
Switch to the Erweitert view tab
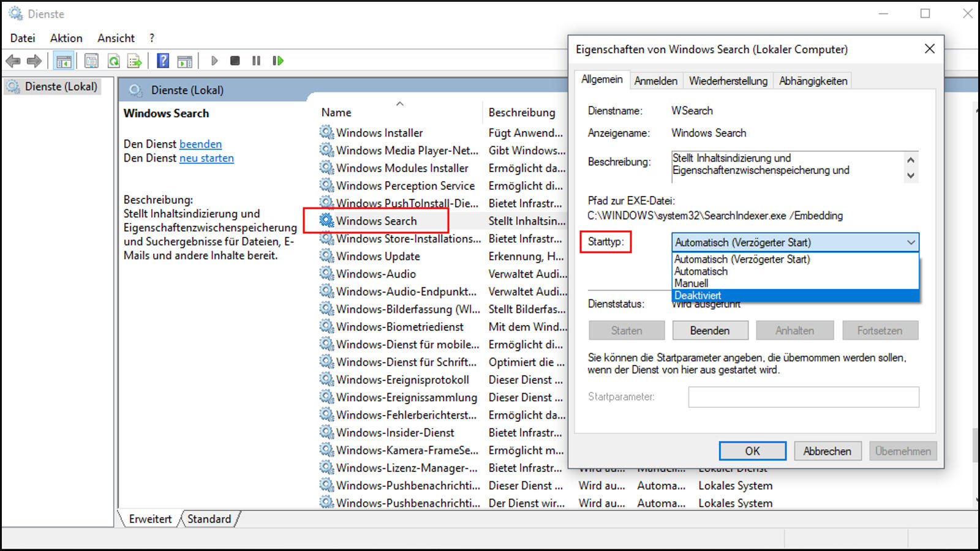(x=150, y=519)
